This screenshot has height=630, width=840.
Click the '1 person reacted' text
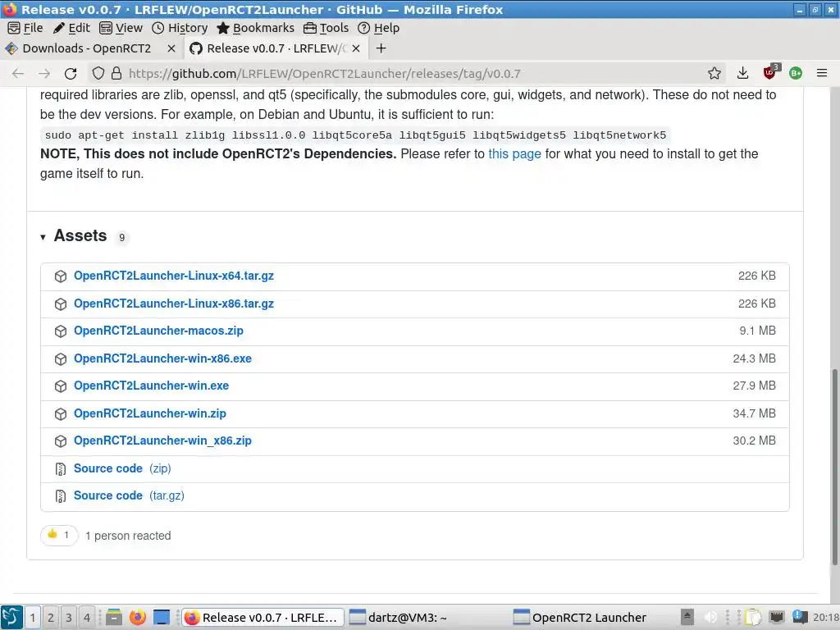click(x=128, y=536)
